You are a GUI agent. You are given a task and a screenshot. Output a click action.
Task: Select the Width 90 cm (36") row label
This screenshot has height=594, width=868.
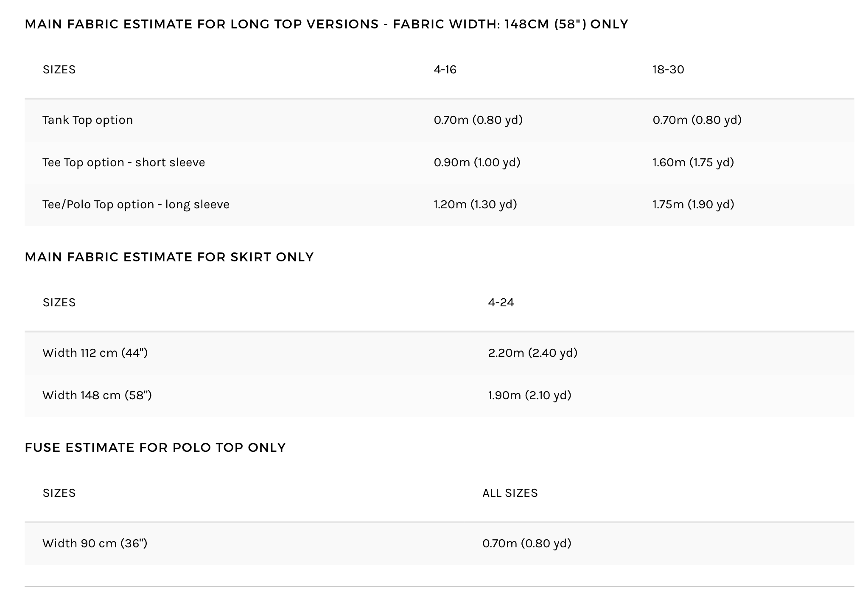tap(95, 544)
